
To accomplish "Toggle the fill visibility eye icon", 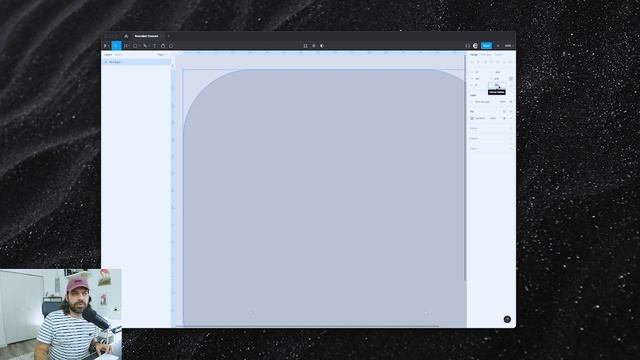I will pyautogui.click(x=504, y=118).
